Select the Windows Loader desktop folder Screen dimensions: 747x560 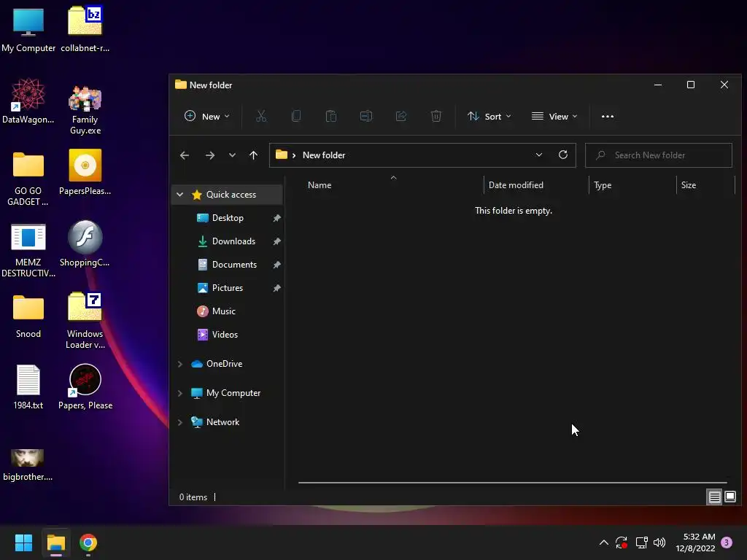click(85, 321)
